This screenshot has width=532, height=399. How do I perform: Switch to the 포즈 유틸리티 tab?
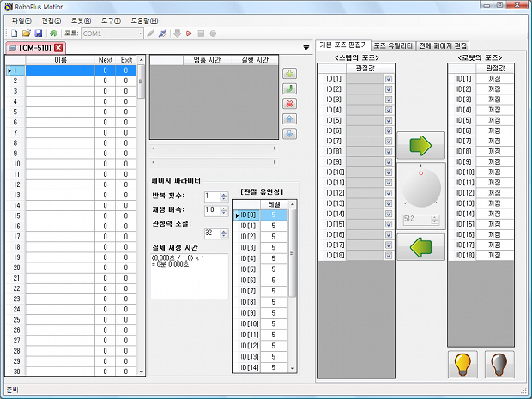(393, 45)
